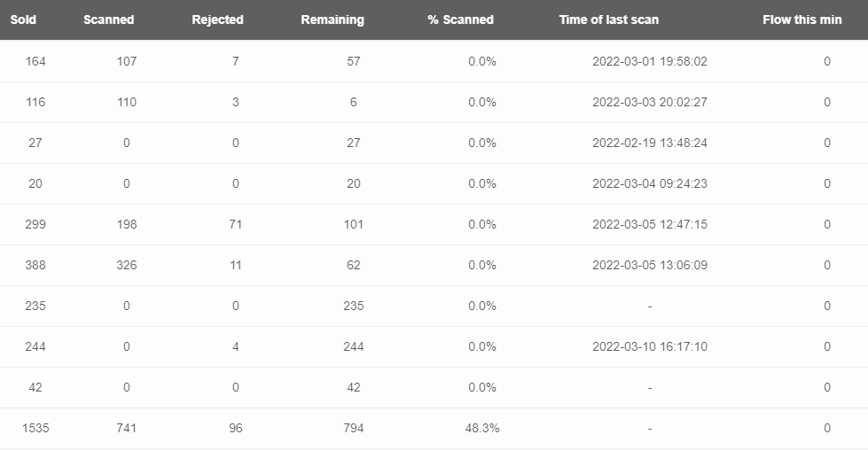Click the rejected count 71
The width and height of the screenshot is (868, 450).
(236, 224)
